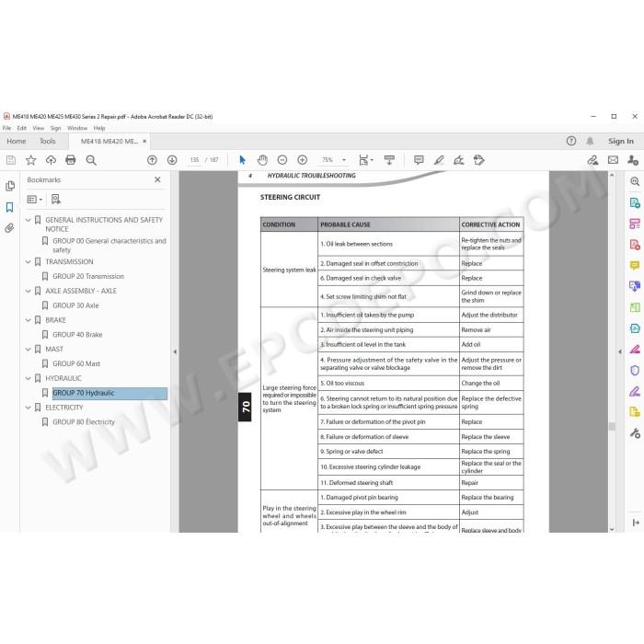Image resolution: width=644 pixels, height=644 pixels.
Task: Collapse MAST bookmark section
Action: 28,350
